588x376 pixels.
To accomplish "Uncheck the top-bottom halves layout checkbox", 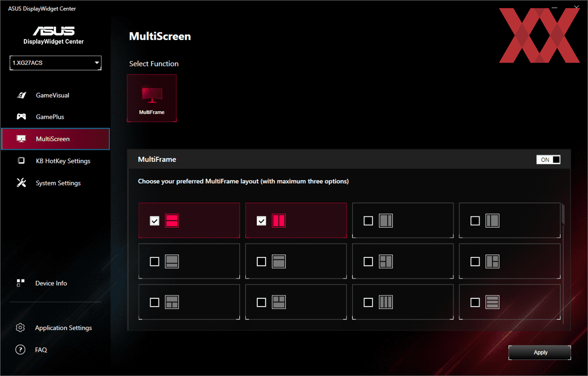I will tap(155, 221).
